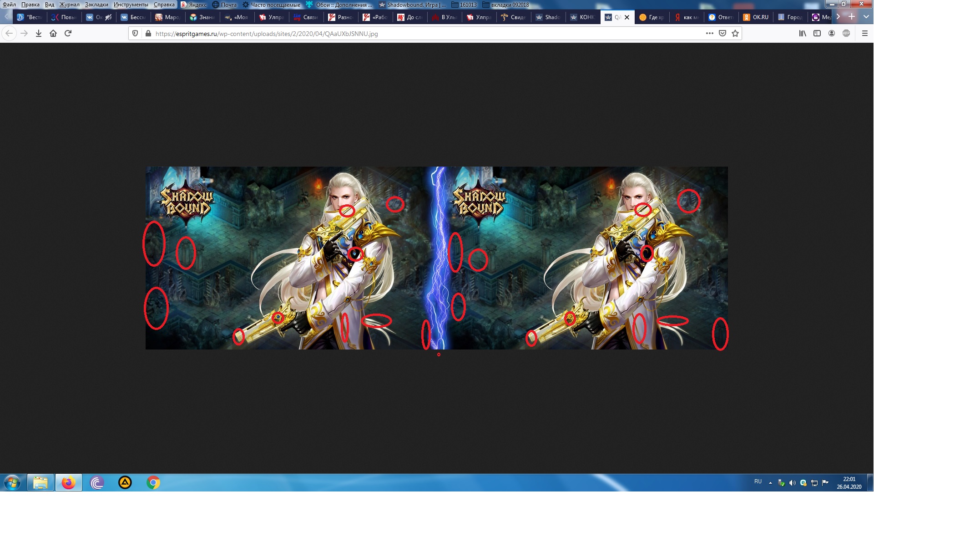Screen dimensions: 980x547
Task: Show hidden tray icons arrow
Action: point(770,483)
